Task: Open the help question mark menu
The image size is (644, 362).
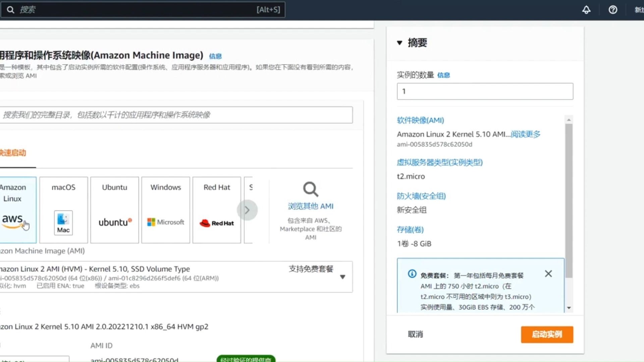Action: [x=613, y=10]
